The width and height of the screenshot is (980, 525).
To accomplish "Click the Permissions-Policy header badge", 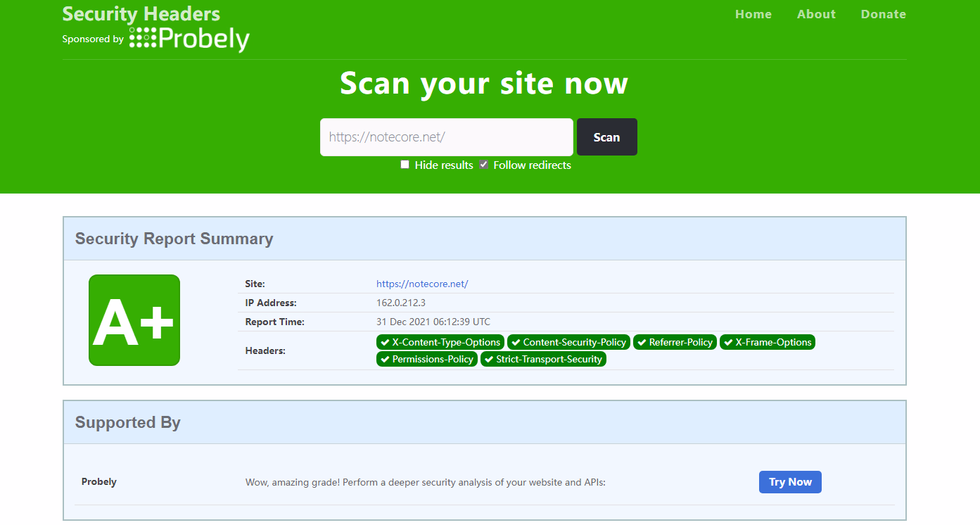I will (x=427, y=360).
